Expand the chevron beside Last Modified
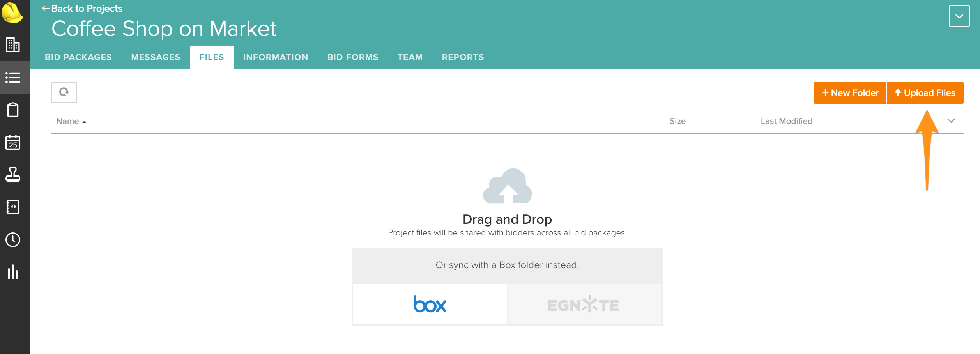 (951, 121)
